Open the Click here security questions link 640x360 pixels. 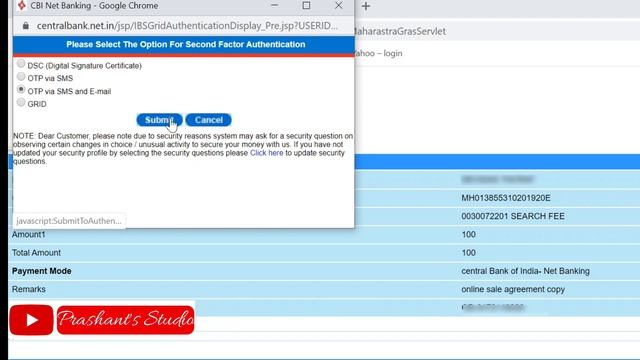click(267, 153)
